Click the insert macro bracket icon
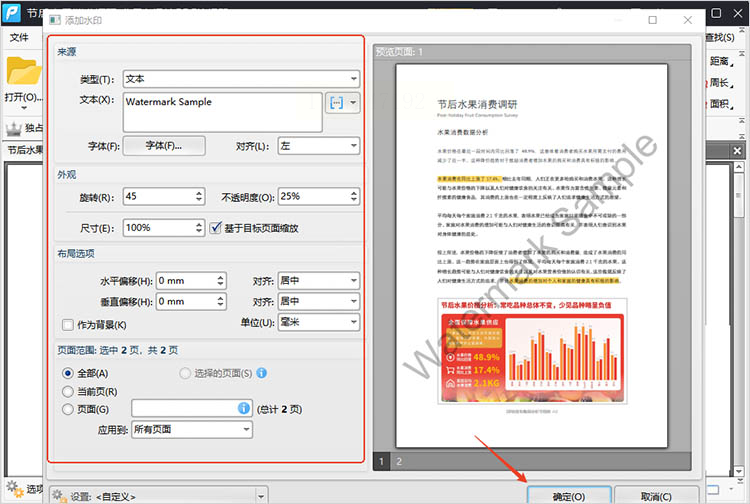750x504 pixels. coord(337,103)
